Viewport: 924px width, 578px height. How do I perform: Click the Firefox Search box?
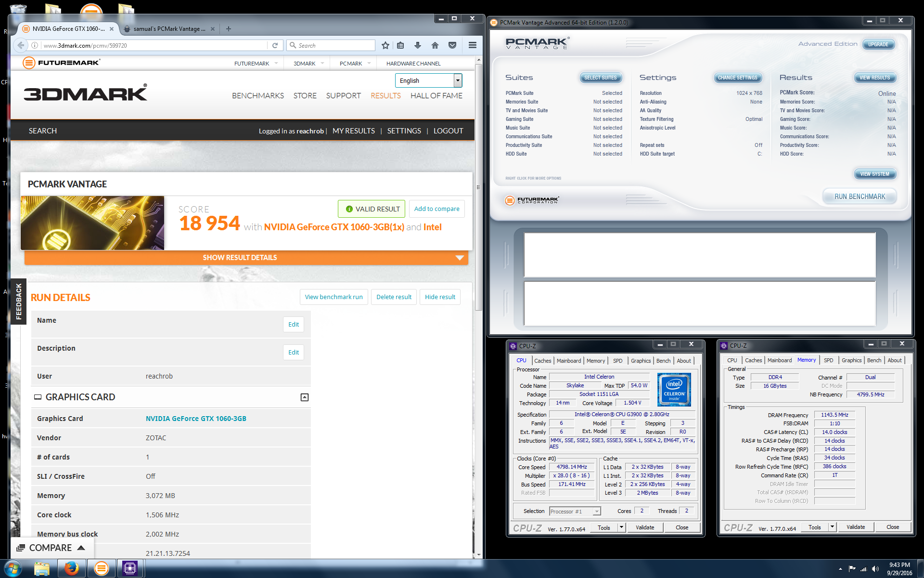tap(331, 45)
